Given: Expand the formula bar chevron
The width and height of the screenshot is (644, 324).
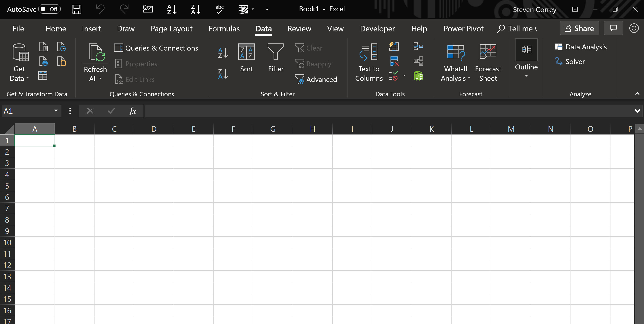Looking at the screenshot, I should (x=637, y=111).
